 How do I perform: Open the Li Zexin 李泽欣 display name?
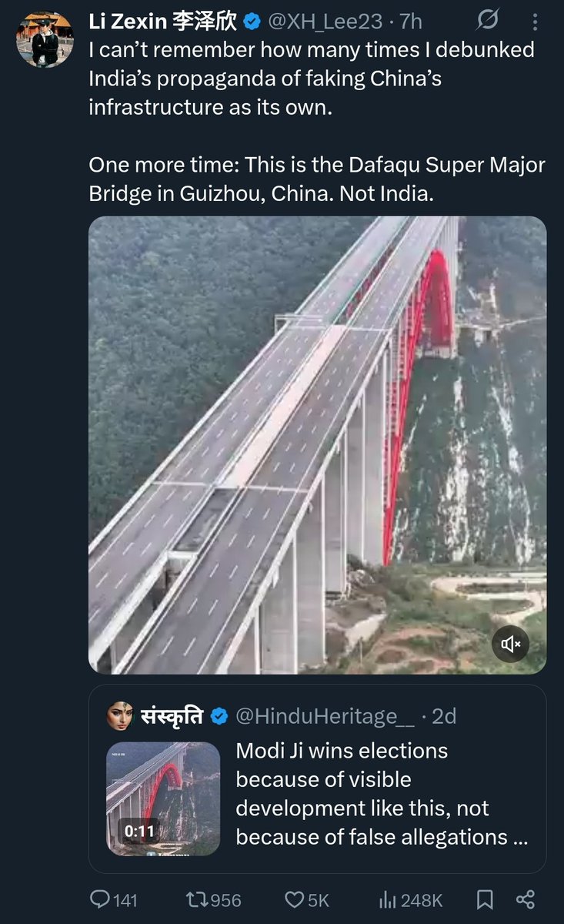coord(162,22)
